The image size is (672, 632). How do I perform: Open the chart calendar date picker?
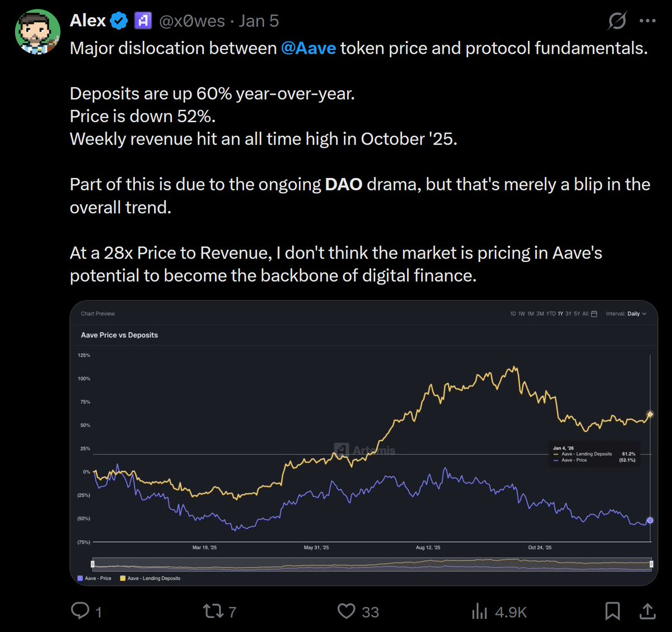point(594,314)
